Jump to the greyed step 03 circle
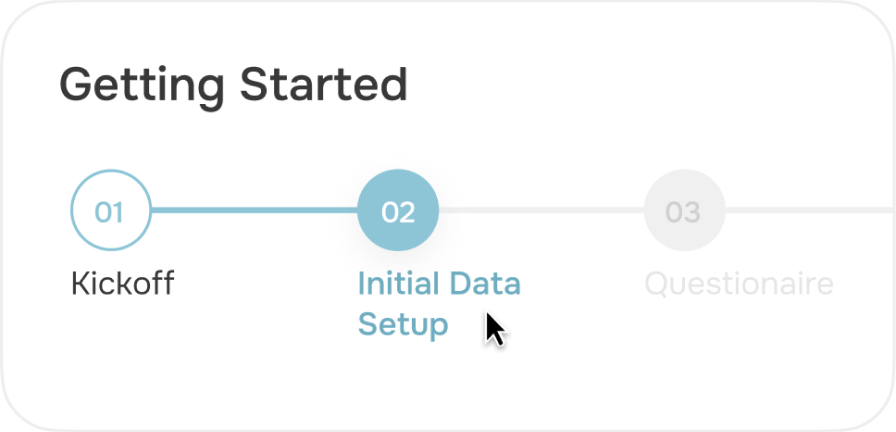The width and height of the screenshot is (896, 432). click(x=684, y=211)
